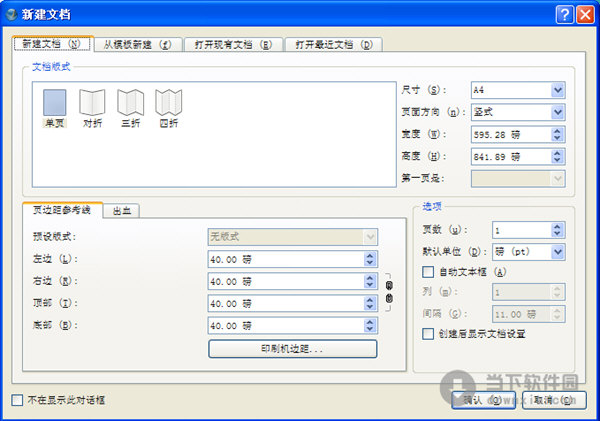Toggle the margin link chain icon

pyautogui.click(x=389, y=292)
